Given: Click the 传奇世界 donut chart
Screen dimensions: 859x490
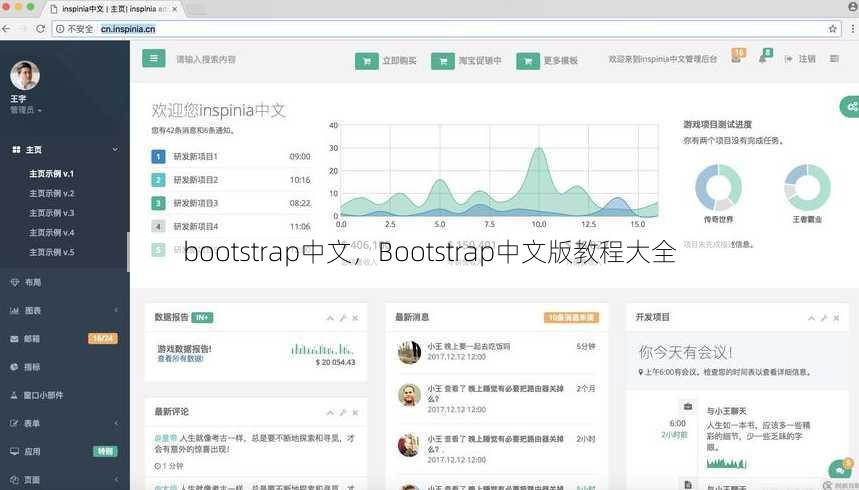Looking at the screenshot, I should [x=718, y=187].
